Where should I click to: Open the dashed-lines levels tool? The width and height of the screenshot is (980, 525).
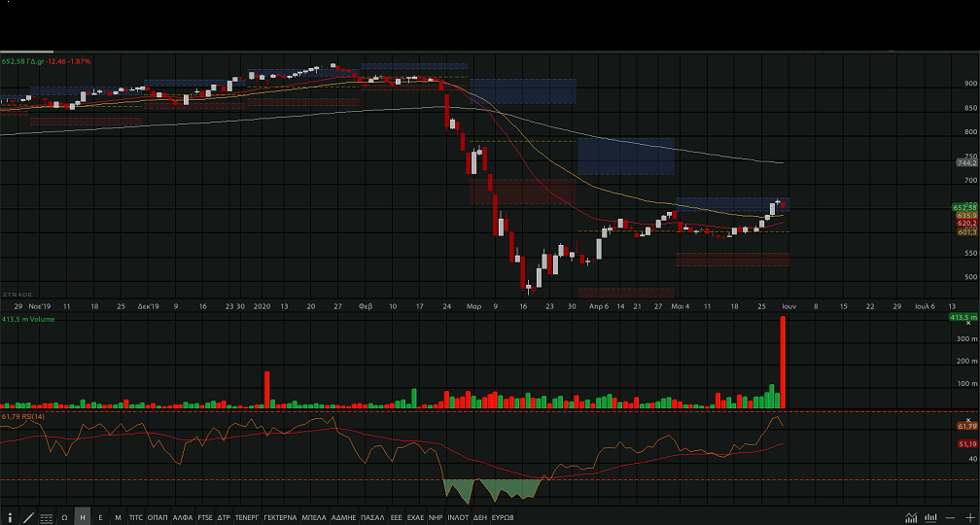pos(47,517)
